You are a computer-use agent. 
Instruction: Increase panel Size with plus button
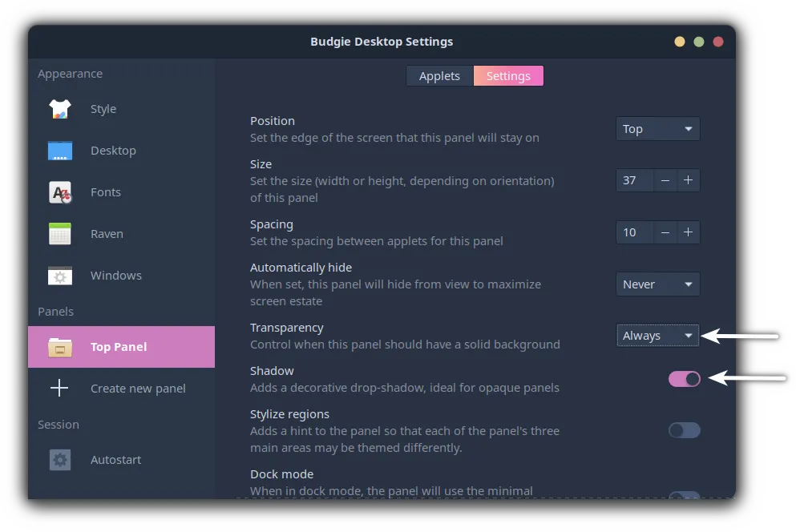pos(688,180)
